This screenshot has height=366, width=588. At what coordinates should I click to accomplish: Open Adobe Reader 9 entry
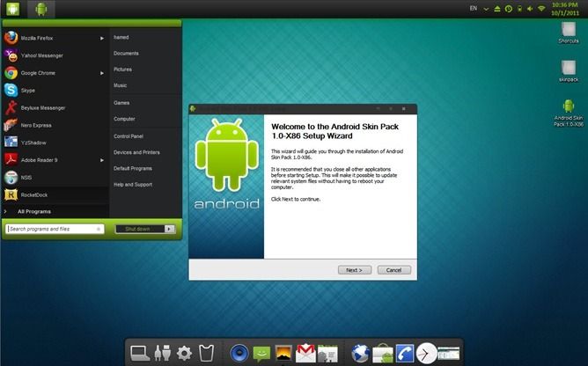tap(55, 160)
